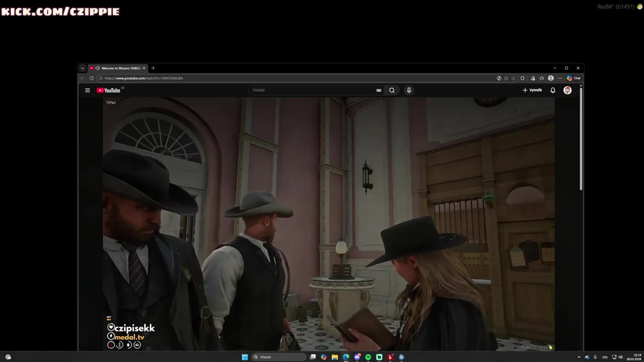
Task: Select the Welcome to Western OMEGA tab
Action: click(x=118, y=68)
